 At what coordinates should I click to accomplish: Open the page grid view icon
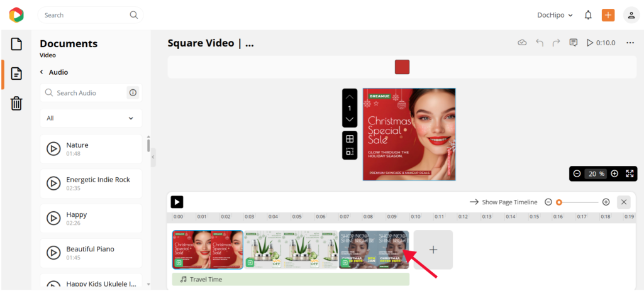(x=350, y=139)
